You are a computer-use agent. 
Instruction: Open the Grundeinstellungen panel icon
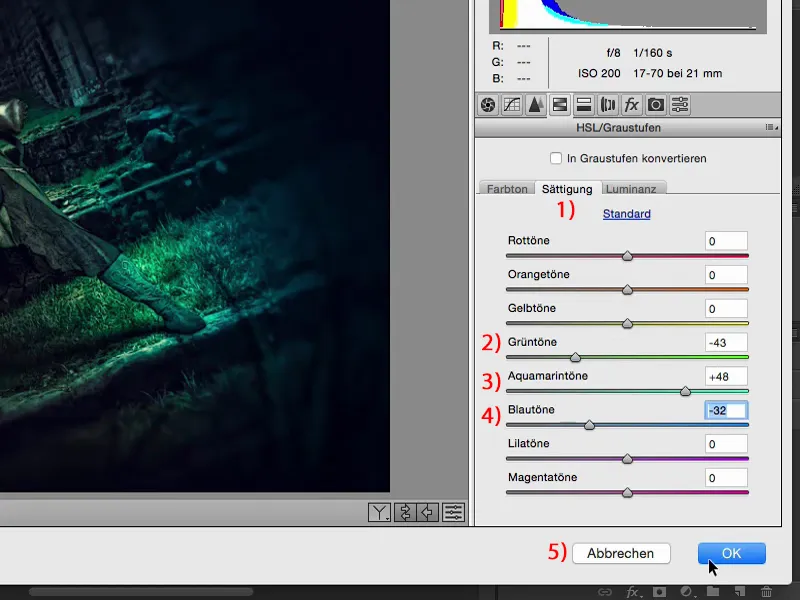click(487, 104)
